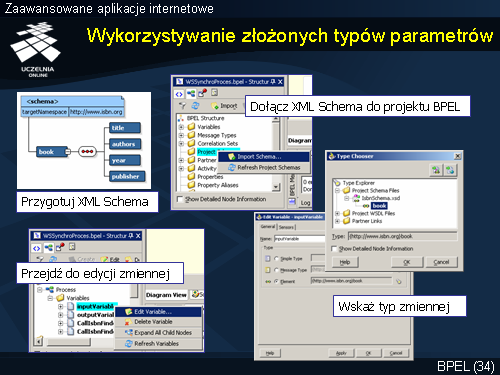Expand Partner Links in Type Chooser
Screen dimensions: 500x375
point(338,221)
